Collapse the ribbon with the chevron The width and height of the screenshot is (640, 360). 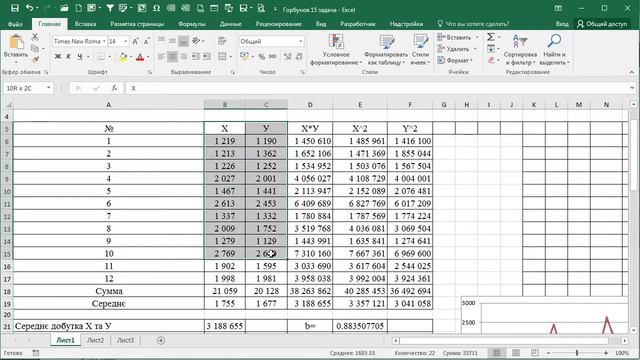pos(632,72)
